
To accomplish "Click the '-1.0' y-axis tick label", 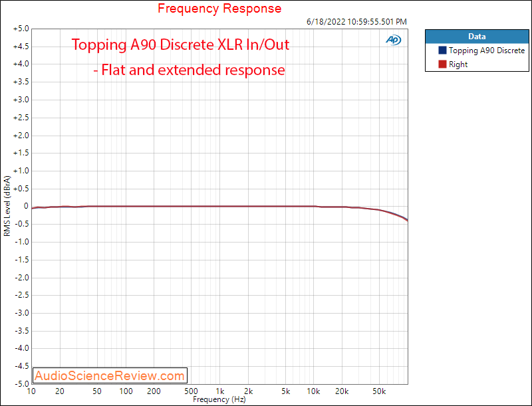I will 21,242.
